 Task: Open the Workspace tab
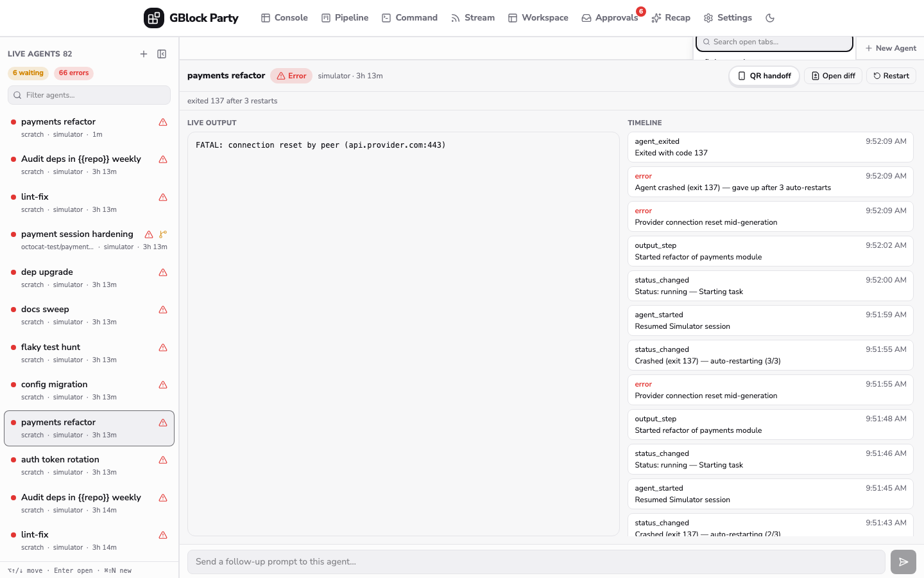pyautogui.click(x=538, y=18)
